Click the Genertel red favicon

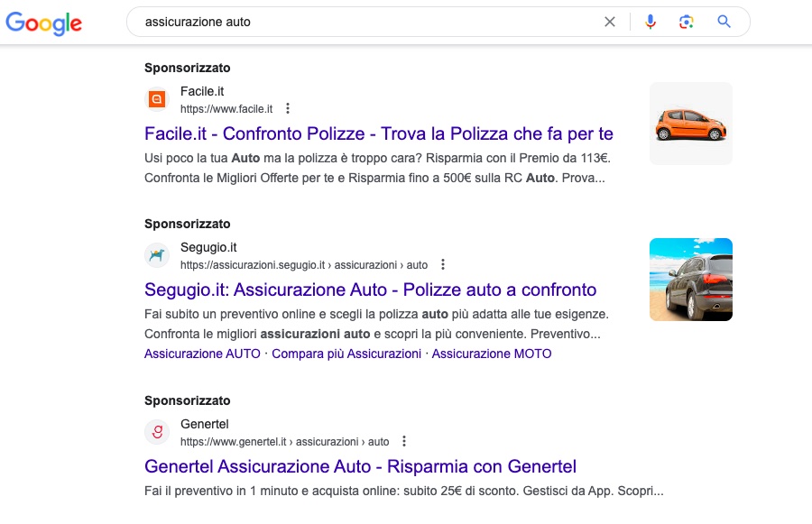[x=157, y=432]
